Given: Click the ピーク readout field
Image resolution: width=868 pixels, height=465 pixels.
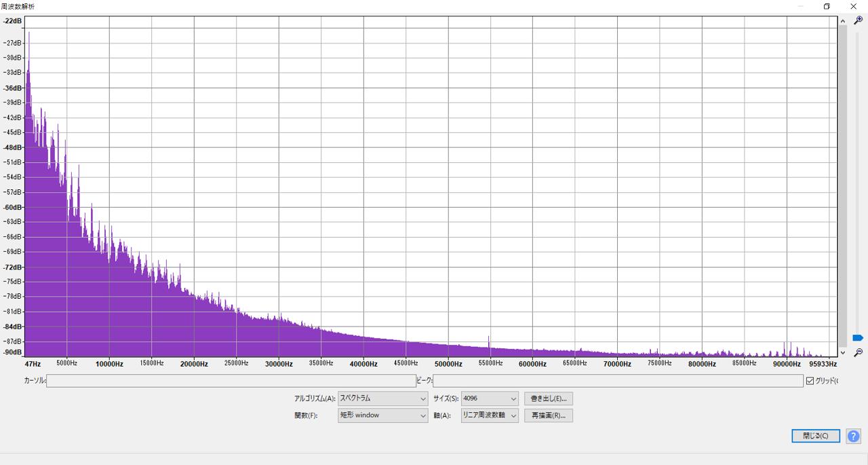Looking at the screenshot, I should pyautogui.click(x=618, y=381).
